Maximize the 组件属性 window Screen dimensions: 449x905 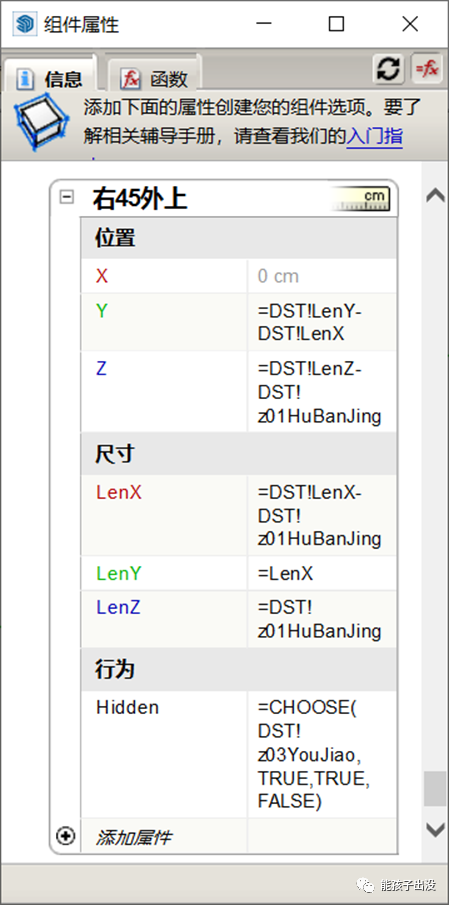pyautogui.click(x=336, y=24)
